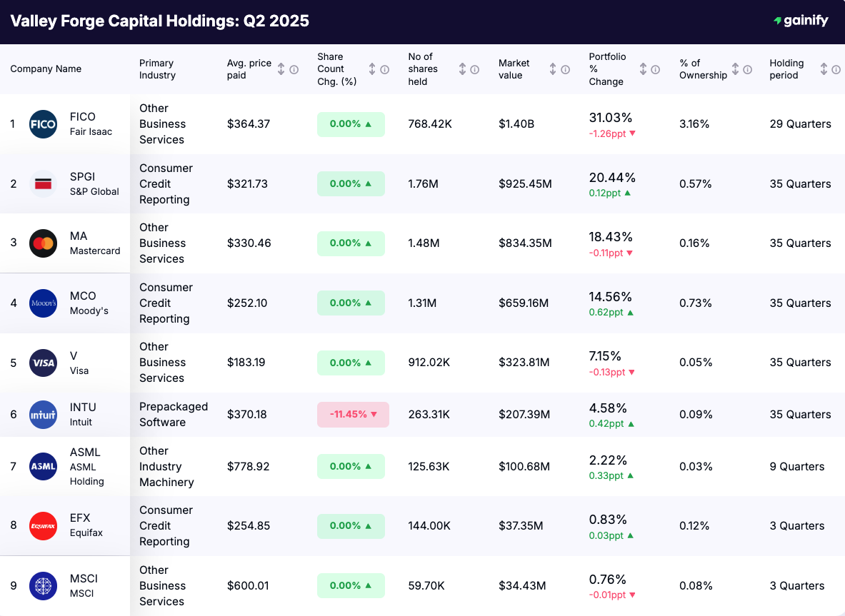The image size is (845, 616).
Task: Click the -1.26ppt change for FICO
Action: (612, 133)
